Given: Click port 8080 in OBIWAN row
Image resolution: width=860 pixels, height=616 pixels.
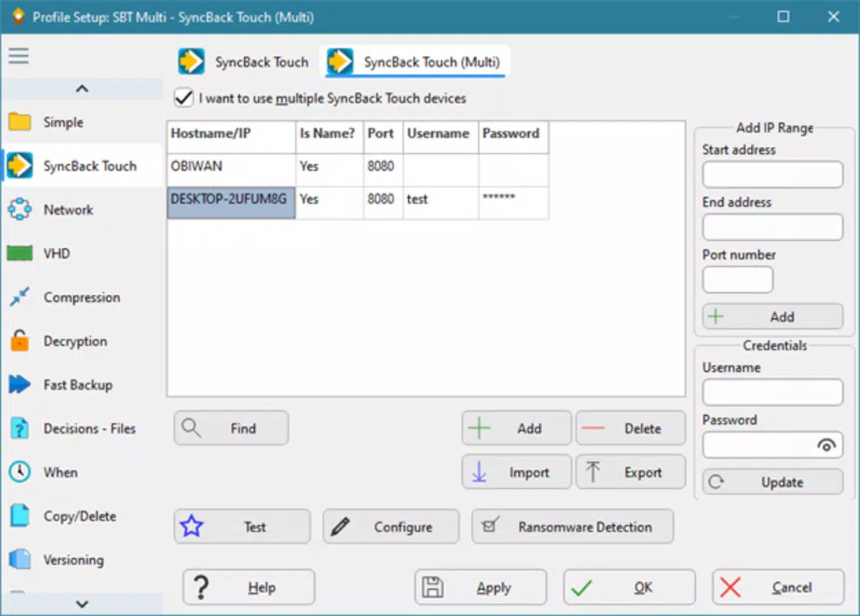Looking at the screenshot, I should point(383,170).
